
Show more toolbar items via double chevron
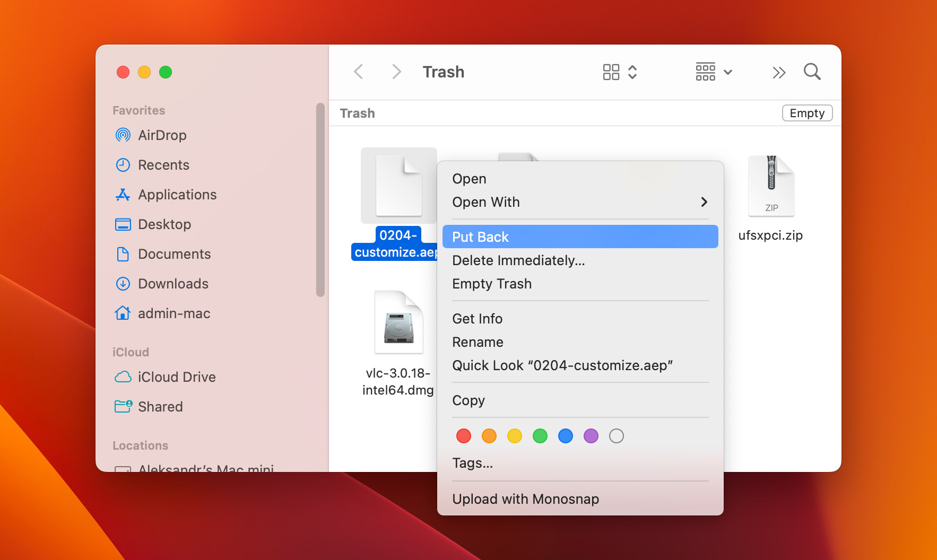click(778, 72)
